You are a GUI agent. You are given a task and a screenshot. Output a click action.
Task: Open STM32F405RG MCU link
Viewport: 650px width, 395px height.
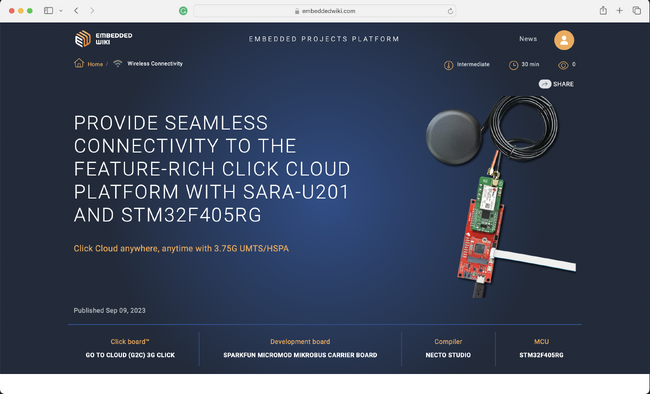point(541,355)
